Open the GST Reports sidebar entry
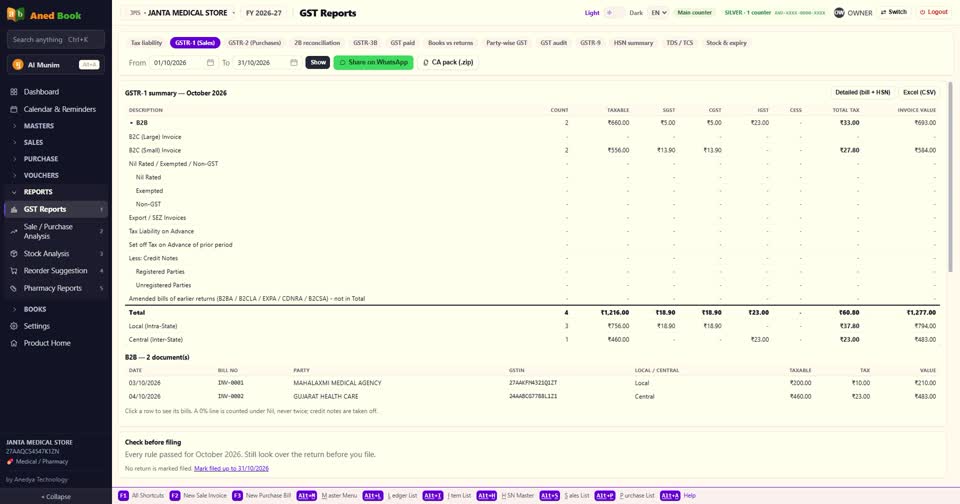960x504 pixels. [x=56, y=209]
